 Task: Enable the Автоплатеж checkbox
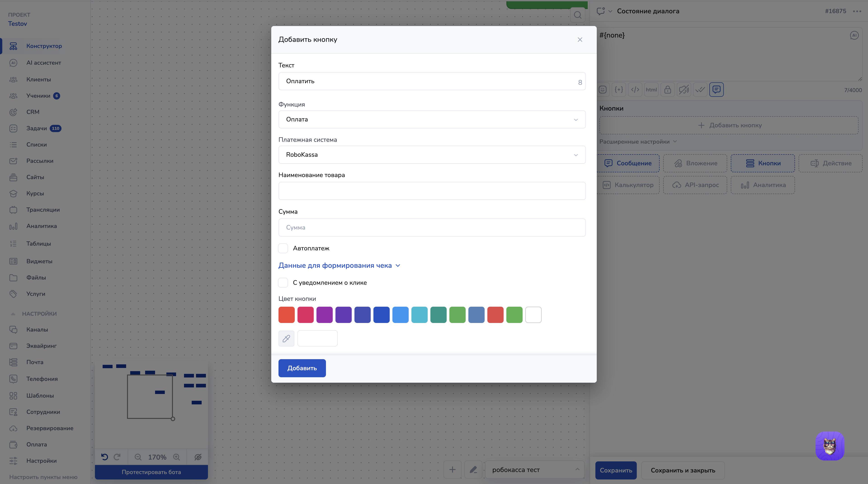click(283, 248)
